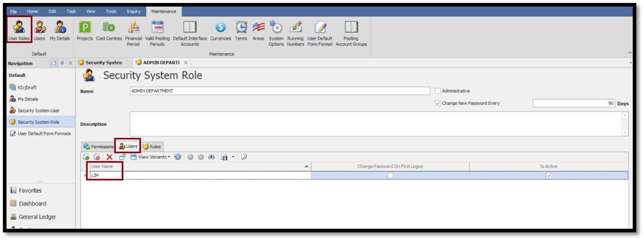
Task: Switch to the Edit ribbon tab
Action: click(x=52, y=11)
